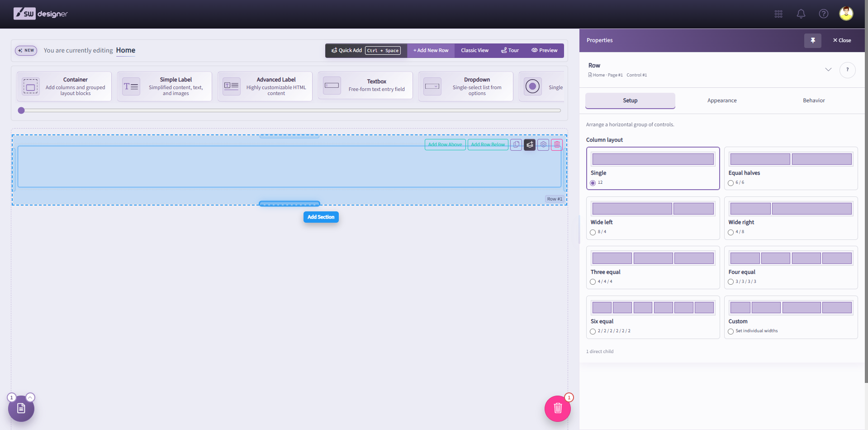Expand the floating pages button up-chevron
The height and width of the screenshot is (430, 868).
coord(30,397)
